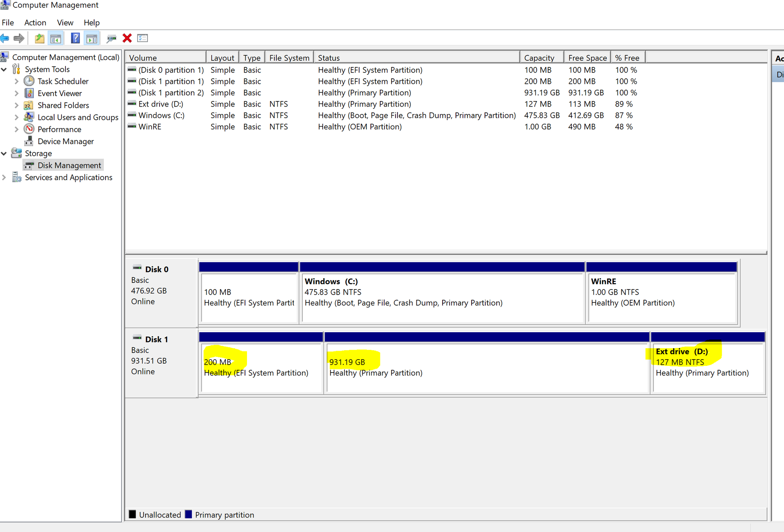Click the Forward arrow toolbar icon
The width and height of the screenshot is (784, 532).
point(18,38)
